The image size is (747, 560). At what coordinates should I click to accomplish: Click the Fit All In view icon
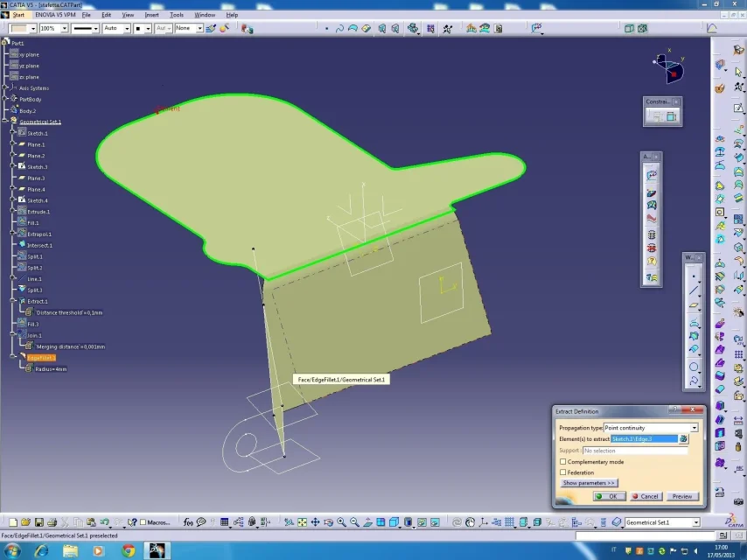pos(304,522)
